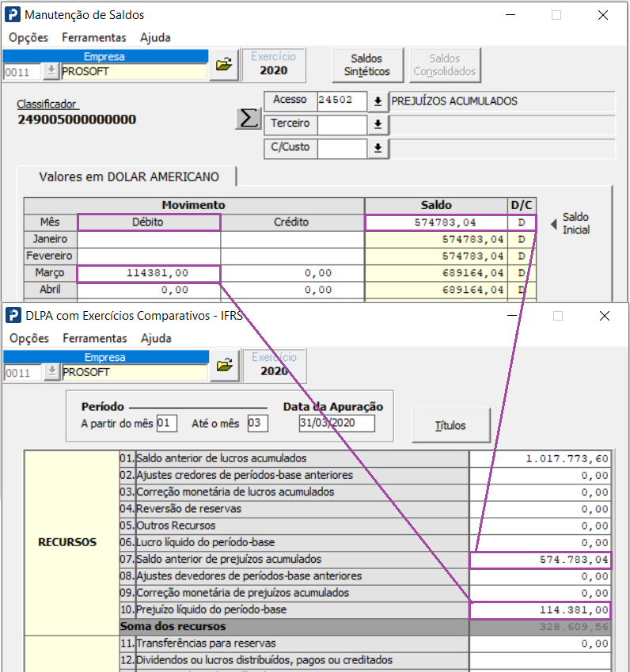
Task: Select Março Débito cell 114381,00
Action: coord(149,273)
